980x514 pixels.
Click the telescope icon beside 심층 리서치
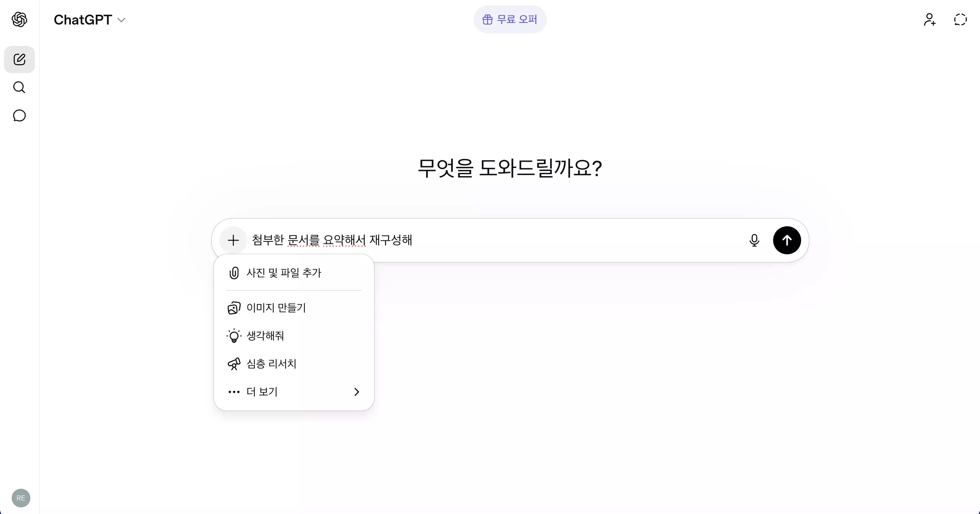tap(234, 364)
